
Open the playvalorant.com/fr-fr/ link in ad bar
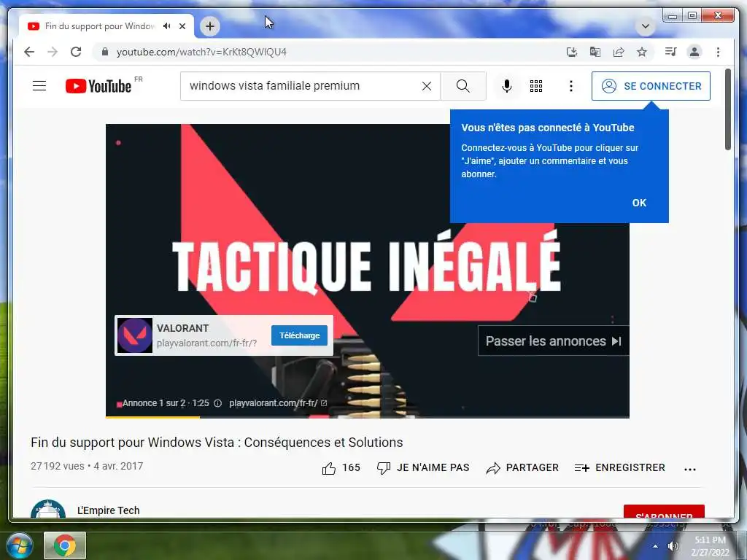tap(277, 402)
